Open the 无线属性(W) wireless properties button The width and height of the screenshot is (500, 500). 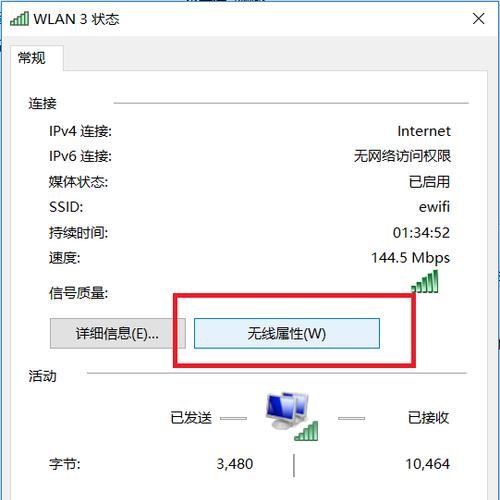pos(287,333)
